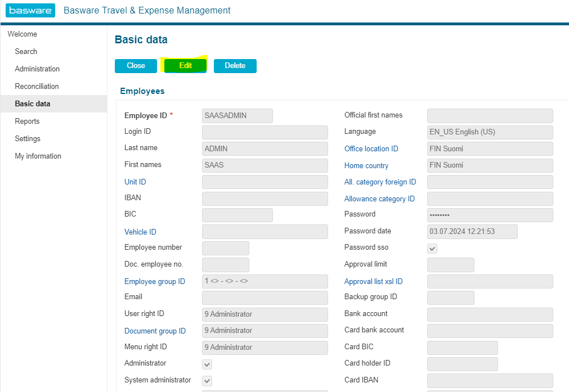Follow the Unit ID link
The width and height of the screenshot is (569, 392).
(x=135, y=182)
